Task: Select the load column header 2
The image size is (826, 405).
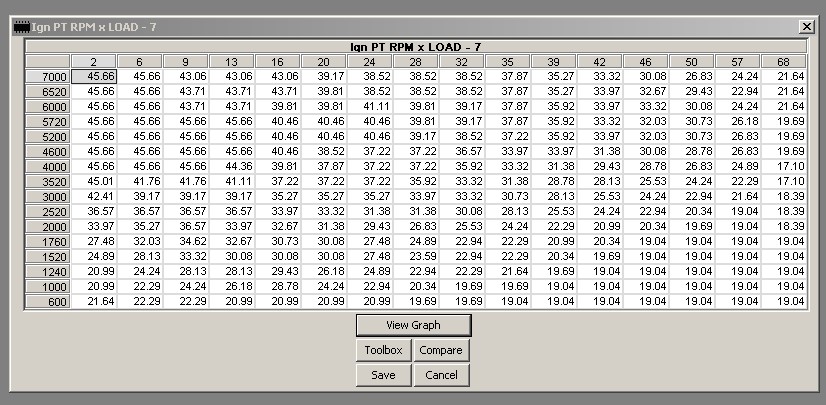Action: pos(93,62)
